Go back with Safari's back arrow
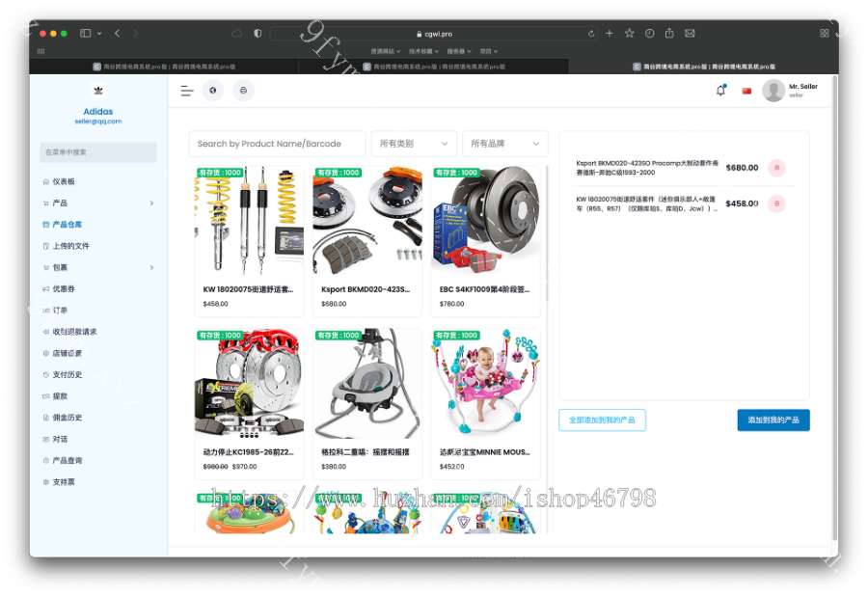The width and height of the screenshot is (868, 596). tap(118, 33)
